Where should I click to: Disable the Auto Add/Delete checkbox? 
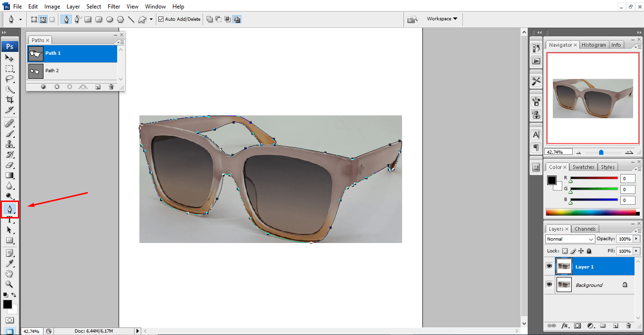pos(161,19)
